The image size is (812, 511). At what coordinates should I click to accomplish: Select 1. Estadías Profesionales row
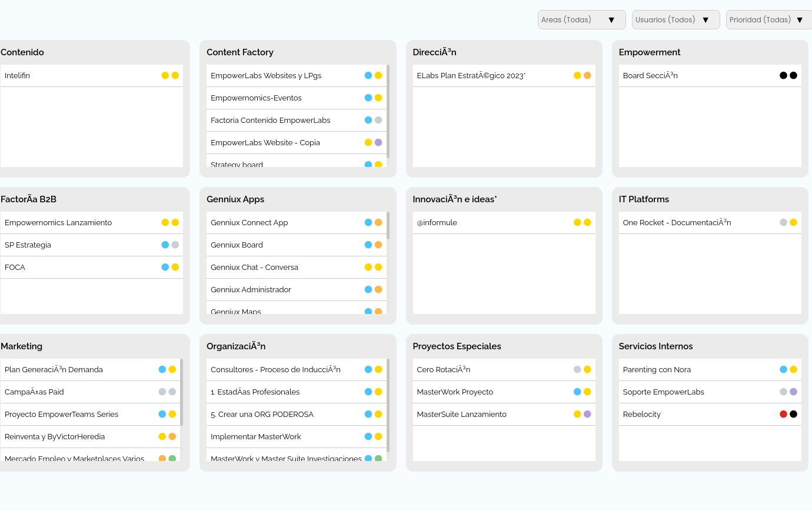(297, 392)
